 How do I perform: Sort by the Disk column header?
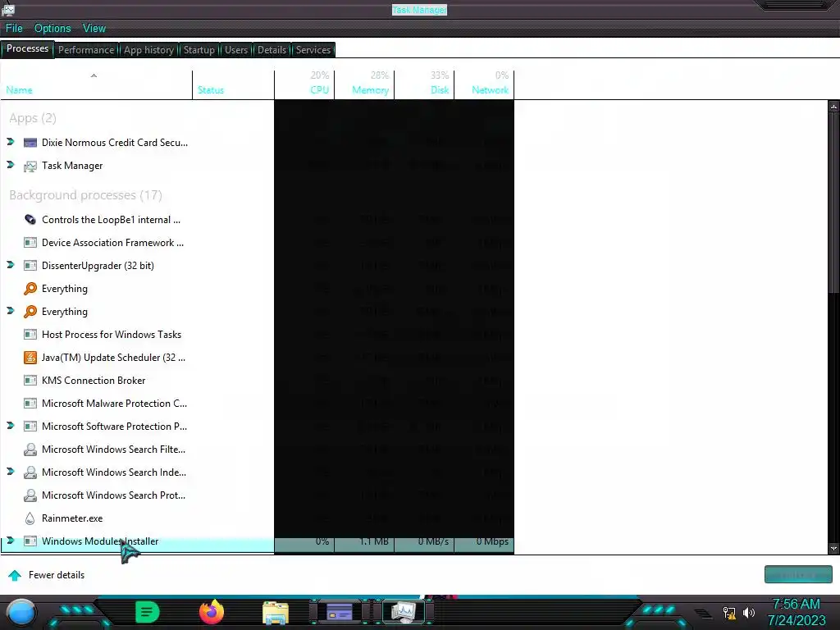coord(424,84)
